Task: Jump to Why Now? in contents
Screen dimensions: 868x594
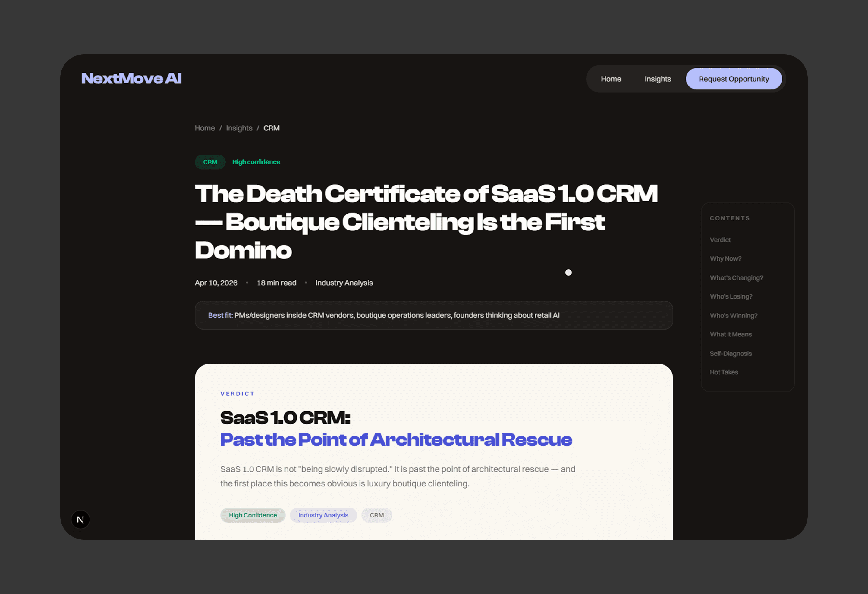Action: (726, 258)
